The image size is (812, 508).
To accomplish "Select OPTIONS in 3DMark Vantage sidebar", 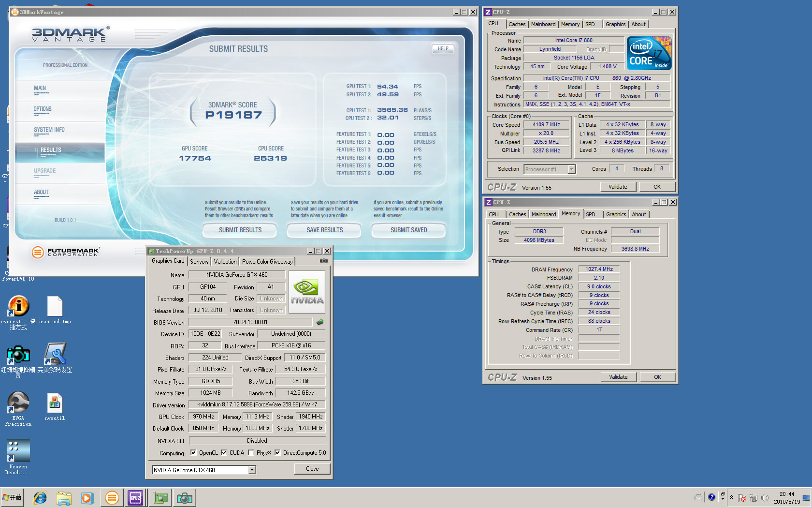I will tap(43, 109).
